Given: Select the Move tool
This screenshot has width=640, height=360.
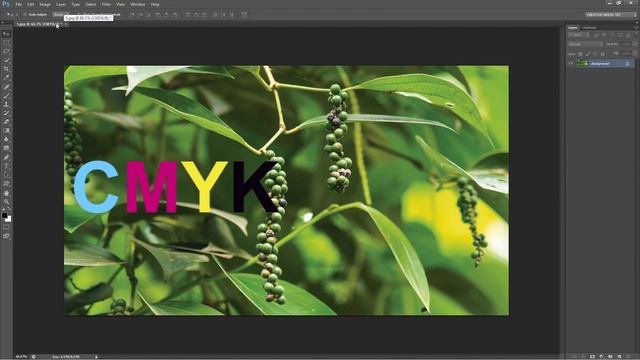Looking at the screenshot, I should [x=6, y=34].
